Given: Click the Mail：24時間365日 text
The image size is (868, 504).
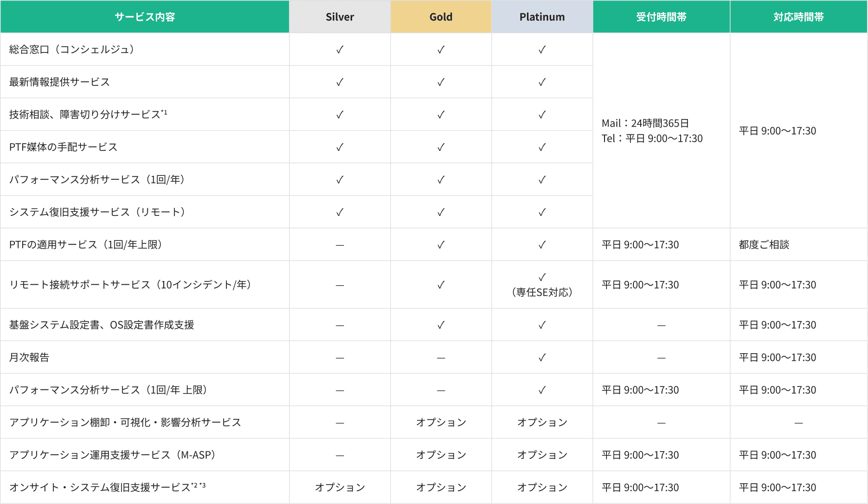Looking at the screenshot, I should (x=645, y=123).
